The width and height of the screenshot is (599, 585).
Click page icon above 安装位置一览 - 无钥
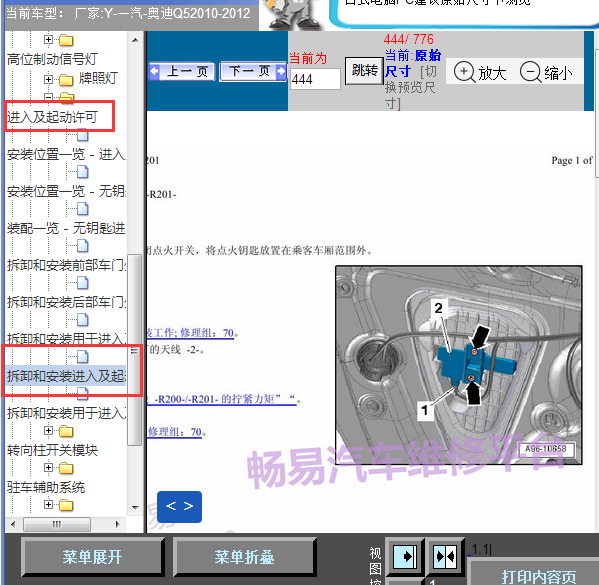point(83,172)
